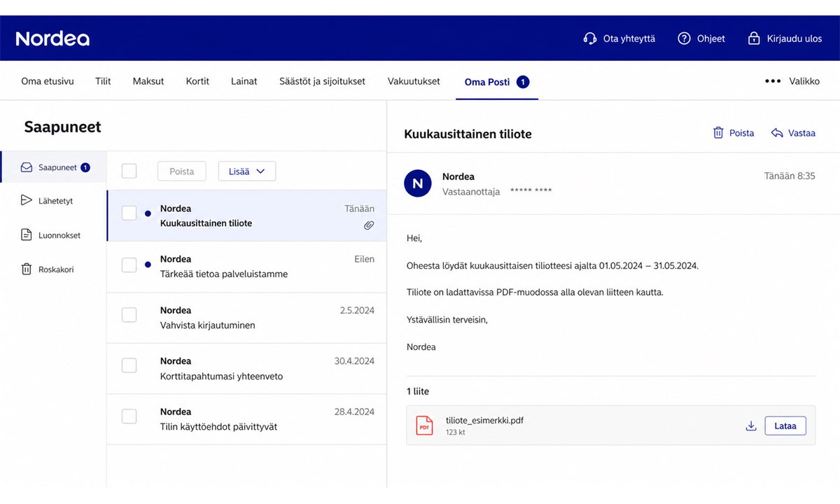This screenshot has width=840, height=504.
Task: Check the box for Korttitapahtumasi yhteenveto message
Action: coord(129,365)
